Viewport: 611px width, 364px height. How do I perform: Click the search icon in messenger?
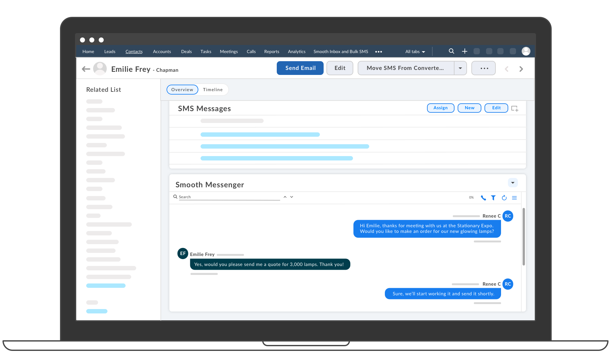tap(175, 197)
